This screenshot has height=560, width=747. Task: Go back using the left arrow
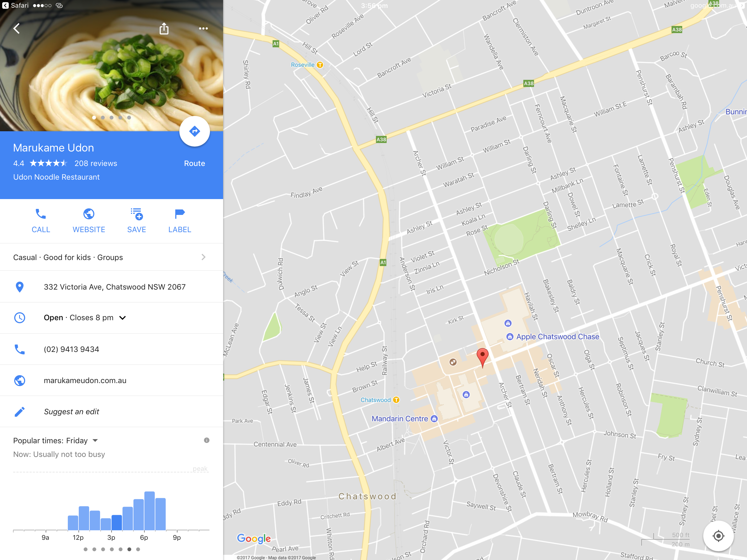pyautogui.click(x=16, y=28)
